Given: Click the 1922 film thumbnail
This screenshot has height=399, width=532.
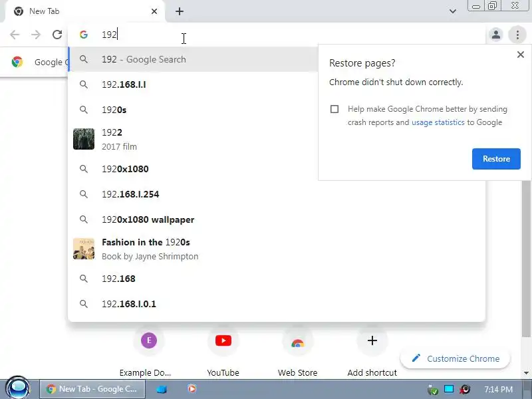Looking at the screenshot, I should 84,139.
